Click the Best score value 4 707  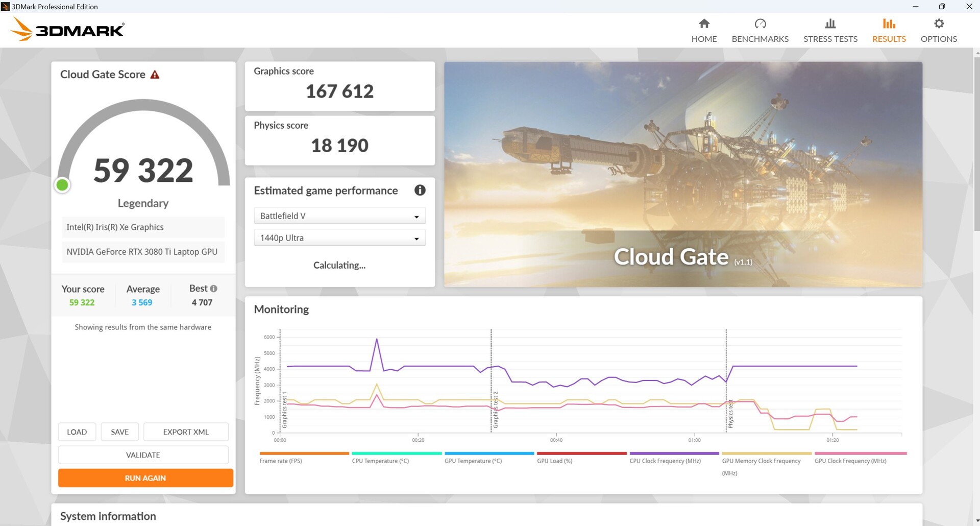pyautogui.click(x=202, y=302)
